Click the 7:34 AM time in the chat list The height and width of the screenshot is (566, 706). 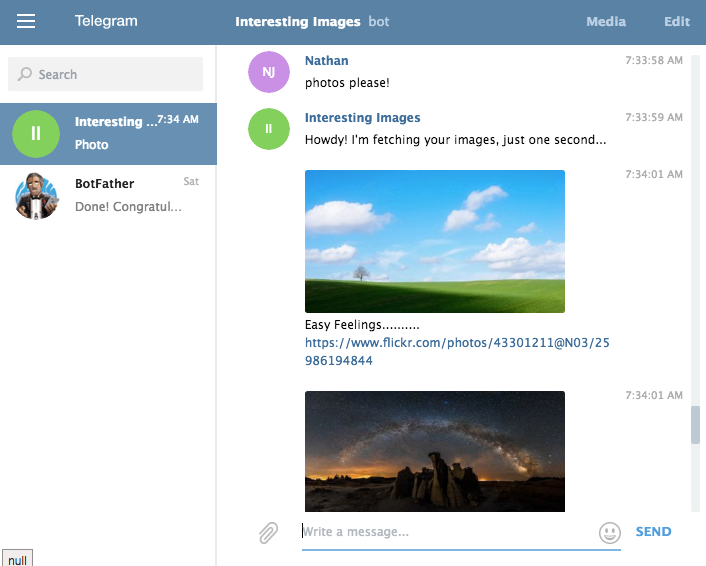[178, 119]
